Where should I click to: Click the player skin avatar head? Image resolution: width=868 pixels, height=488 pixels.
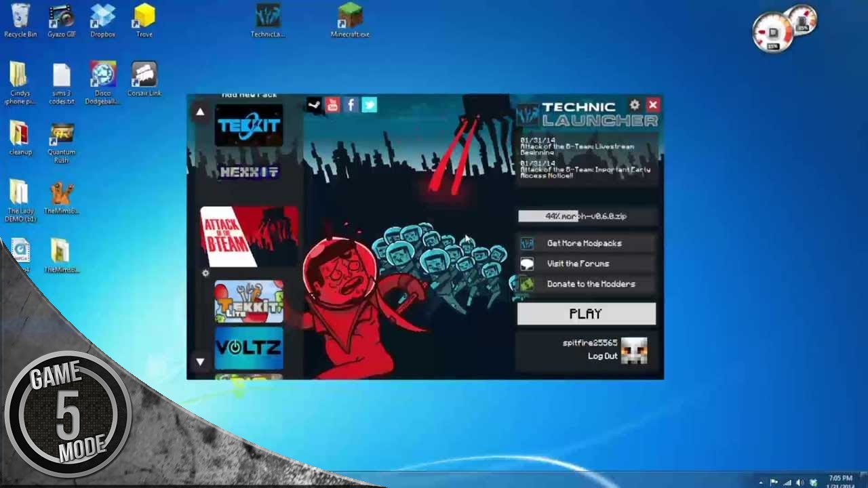634,350
